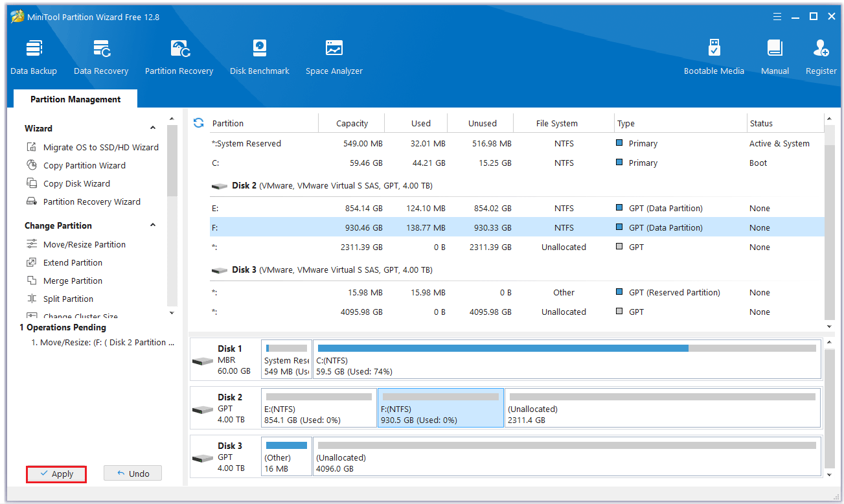Open the Partition Recovery tool
This screenshot has height=504, width=844.
[179, 57]
